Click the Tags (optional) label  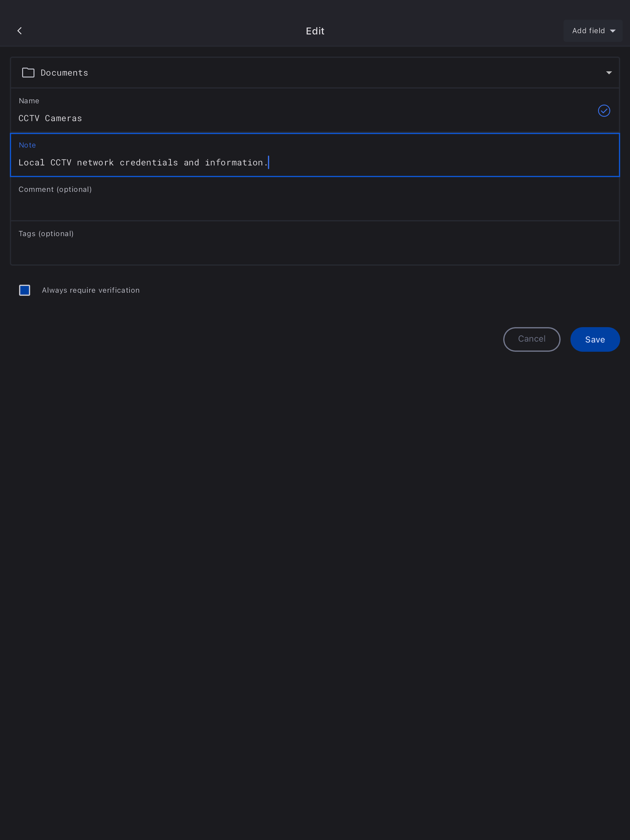point(46,234)
